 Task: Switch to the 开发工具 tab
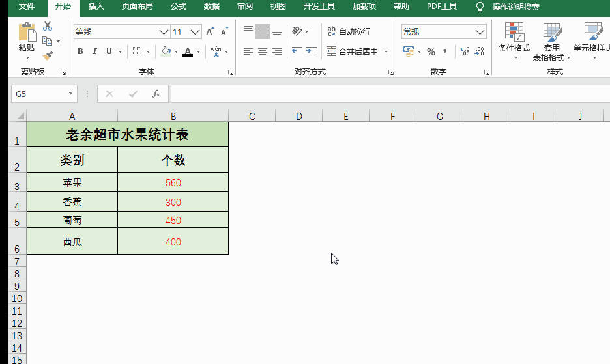[319, 7]
